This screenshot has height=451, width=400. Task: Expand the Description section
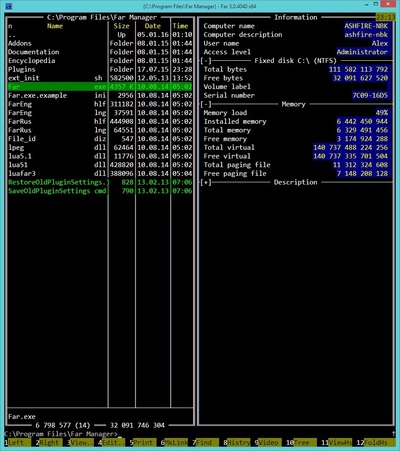[206, 182]
